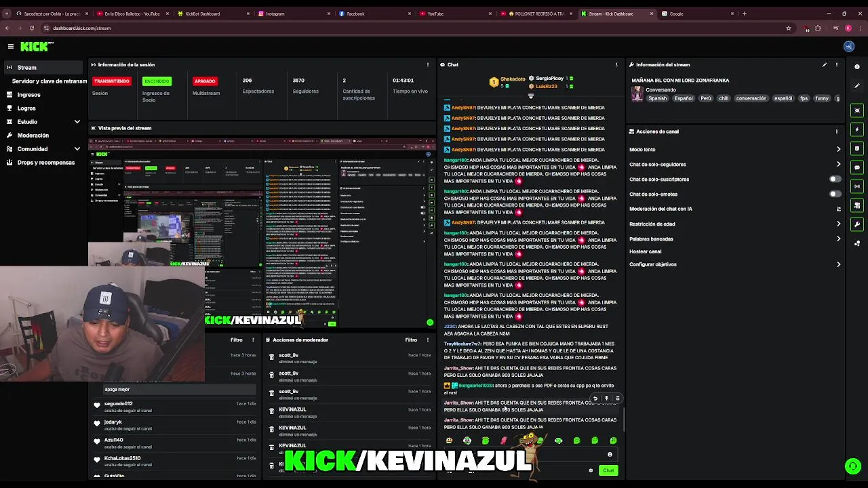Click the delete message trash icon in chat
This screenshot has height=488, width=868.
click(617, 399)
